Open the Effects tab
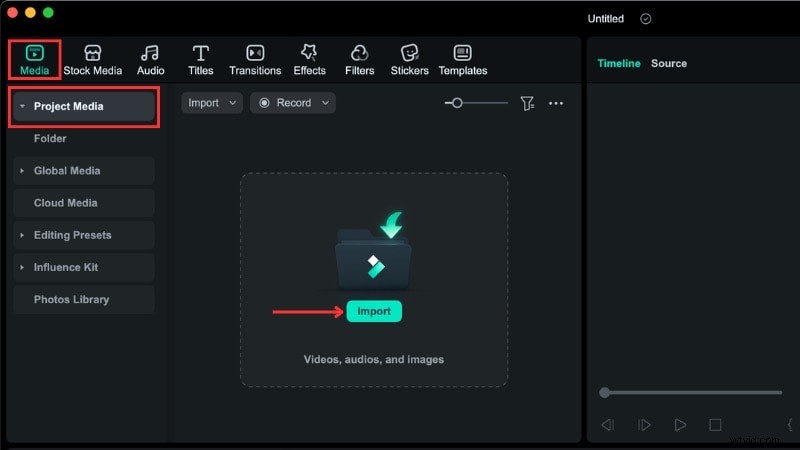The height and width of the screenshot is (450, 800). [x=309, y=60]
